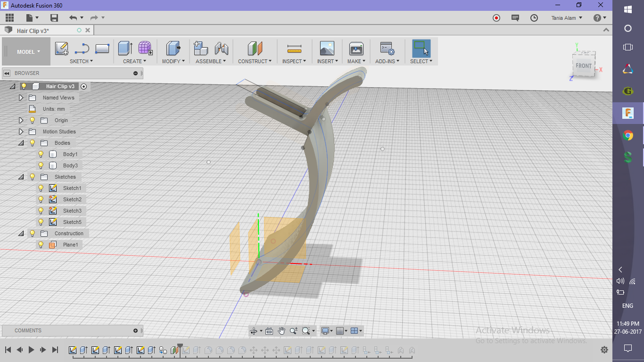This screenshot has width=644, height=362.
Task: Click the Midplane construct icon
Action: coord(255,48)
